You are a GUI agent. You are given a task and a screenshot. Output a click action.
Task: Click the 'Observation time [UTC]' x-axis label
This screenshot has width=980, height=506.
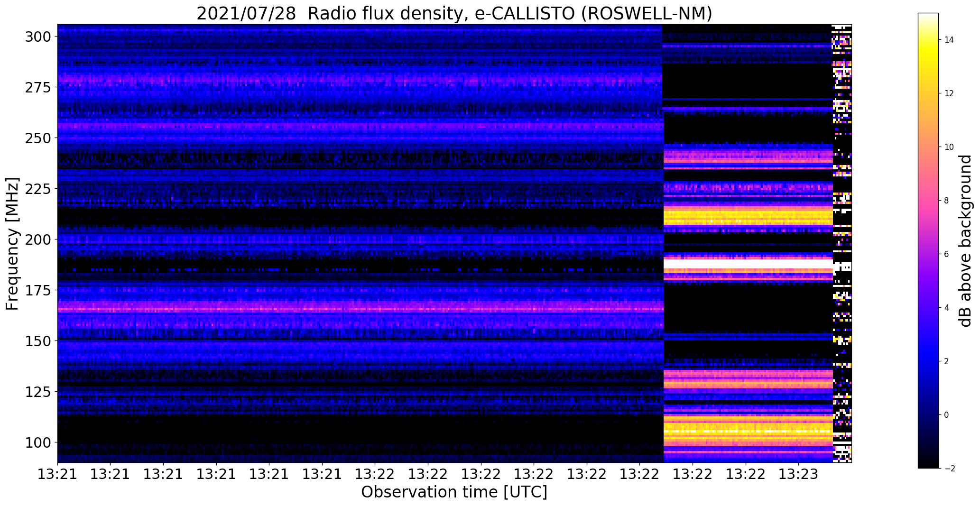click(454, 492)
